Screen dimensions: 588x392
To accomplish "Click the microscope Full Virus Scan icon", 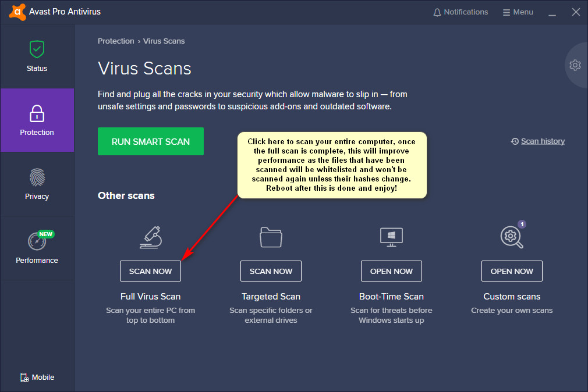I will click(150, 237).
